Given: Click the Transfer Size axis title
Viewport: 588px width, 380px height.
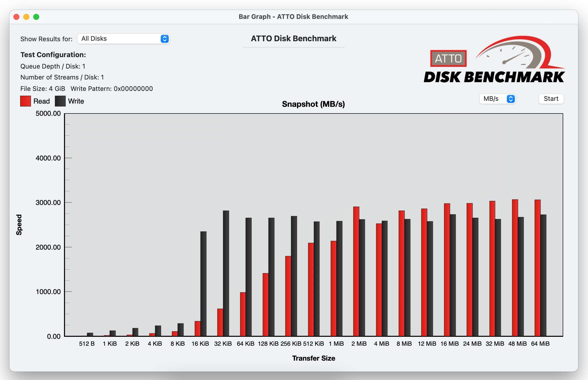Looking at the screenshot, I should pos(314,358).
